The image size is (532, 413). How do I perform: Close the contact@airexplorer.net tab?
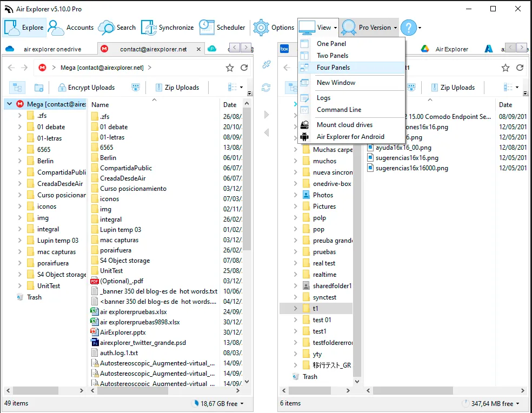[198, 49]
